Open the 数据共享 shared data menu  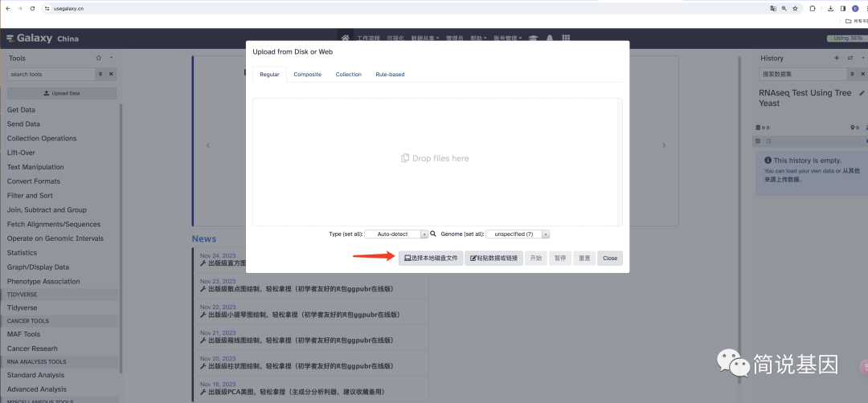coord(425,39)
